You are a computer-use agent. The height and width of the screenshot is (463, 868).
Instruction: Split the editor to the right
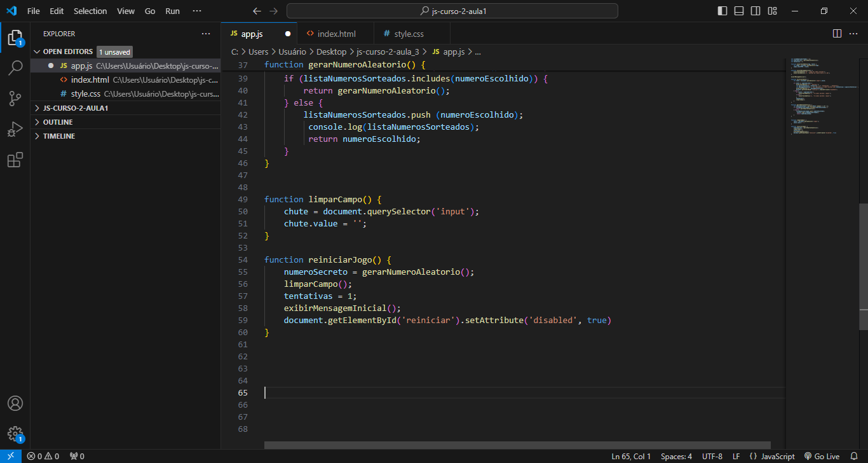837,33
